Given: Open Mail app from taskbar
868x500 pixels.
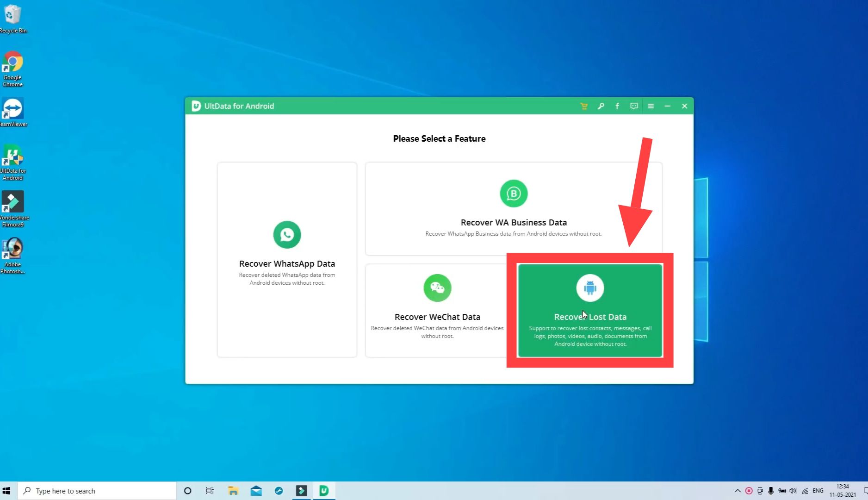Looking at the screenshot, I should point(256,491).
